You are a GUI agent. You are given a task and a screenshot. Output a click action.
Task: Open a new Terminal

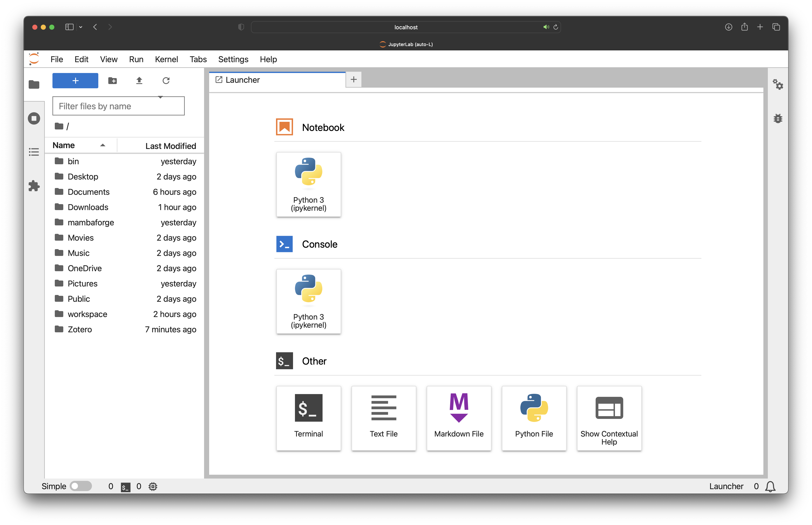point(308,418)
